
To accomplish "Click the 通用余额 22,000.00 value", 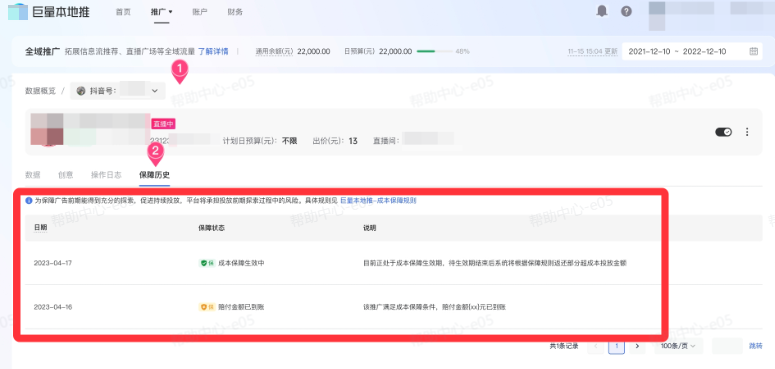I will (x=314, y=51).
